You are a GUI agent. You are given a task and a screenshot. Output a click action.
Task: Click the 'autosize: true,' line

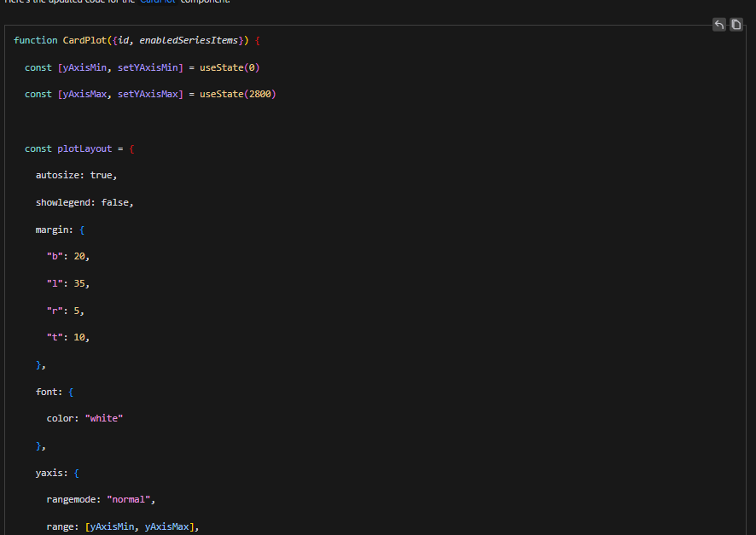click(76, 176)
